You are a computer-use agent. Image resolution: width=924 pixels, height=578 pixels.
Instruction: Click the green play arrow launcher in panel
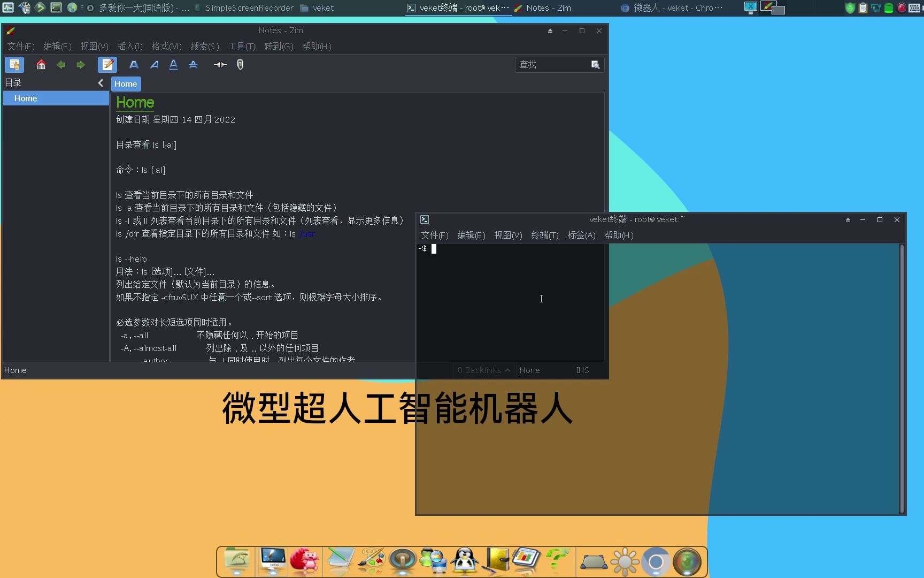click(x=40, y=7)
